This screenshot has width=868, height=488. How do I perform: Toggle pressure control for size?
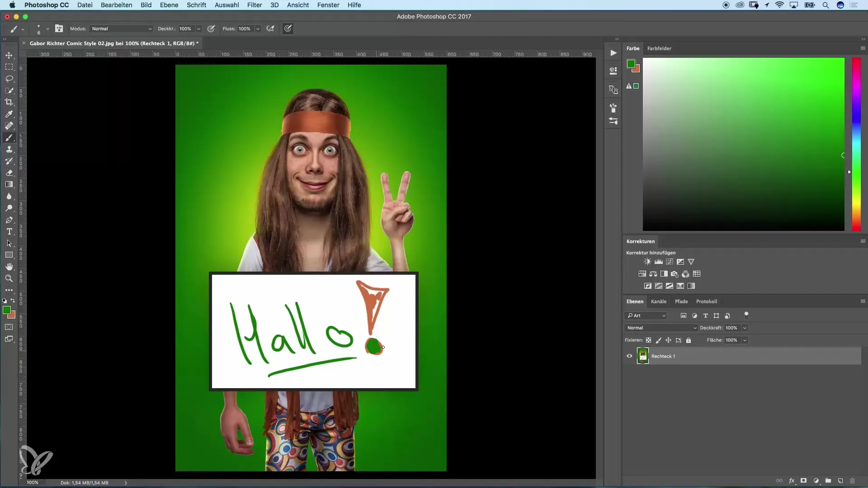click(288, 28)
